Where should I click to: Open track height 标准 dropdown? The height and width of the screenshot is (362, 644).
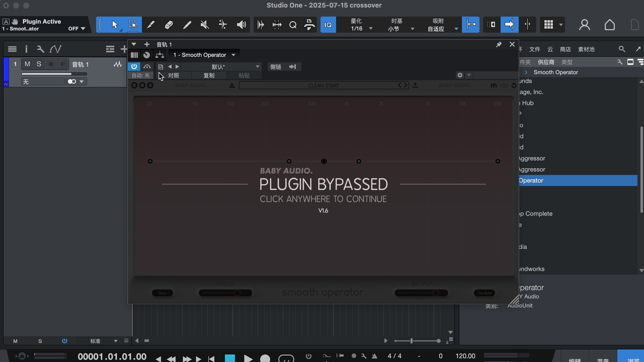point(104,341)
